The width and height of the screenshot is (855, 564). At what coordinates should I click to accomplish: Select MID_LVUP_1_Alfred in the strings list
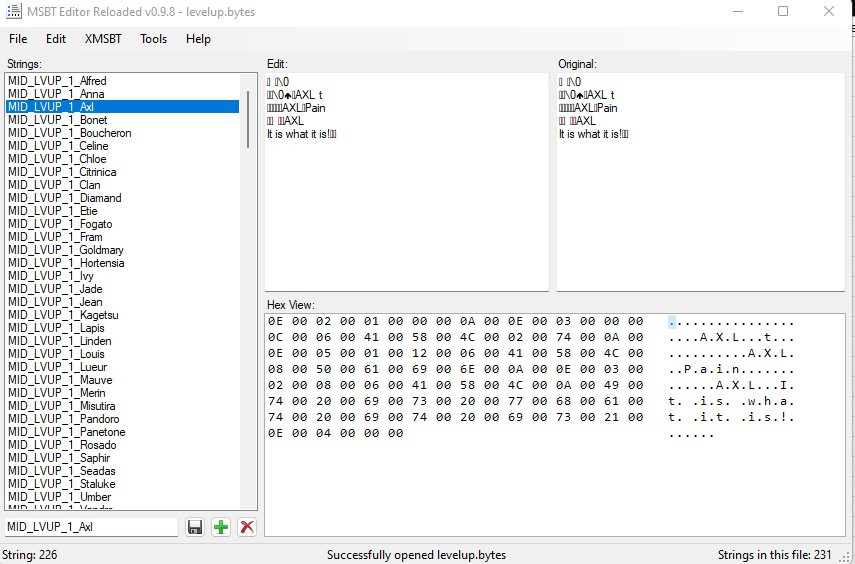tap(57, 81)
